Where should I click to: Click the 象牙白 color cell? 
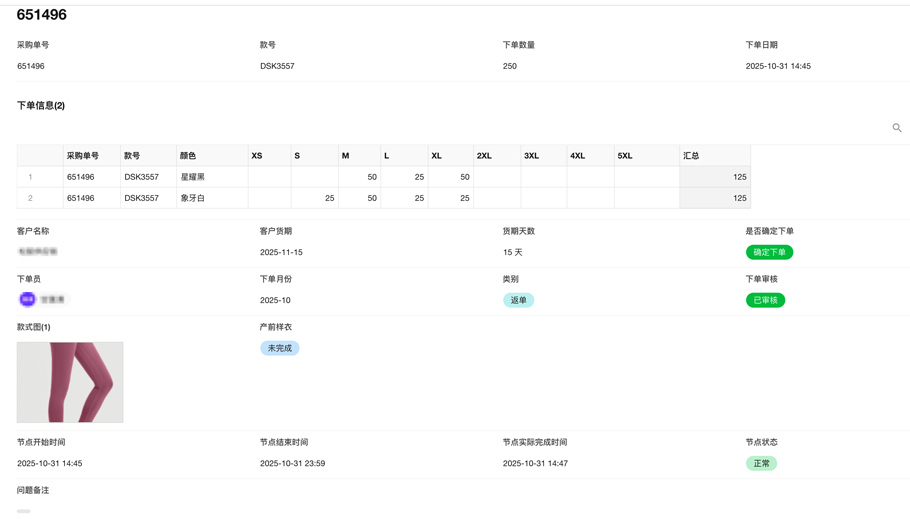point(192,198)
